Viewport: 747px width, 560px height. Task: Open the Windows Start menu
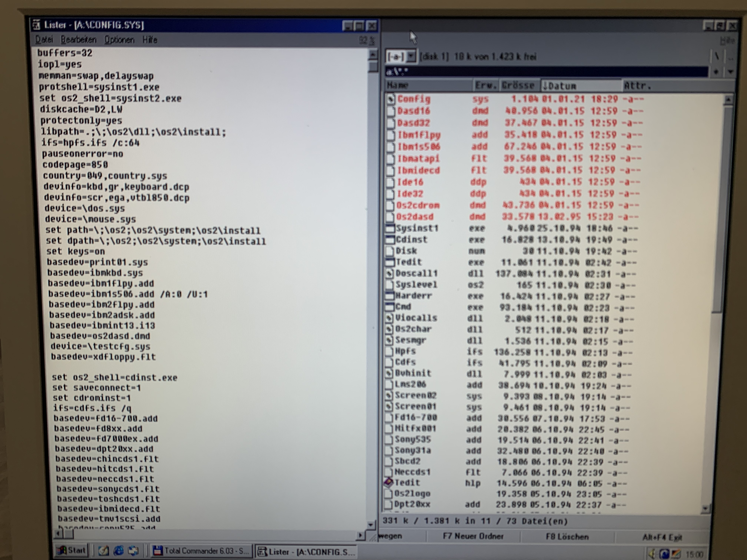click(72, 551)
